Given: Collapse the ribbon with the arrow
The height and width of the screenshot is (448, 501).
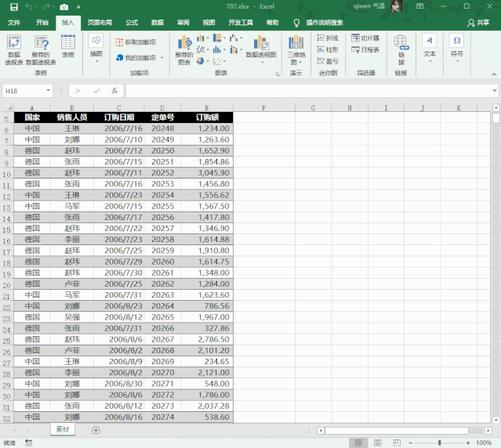Looking at the screenshot, I should click(x=494, y=74).
